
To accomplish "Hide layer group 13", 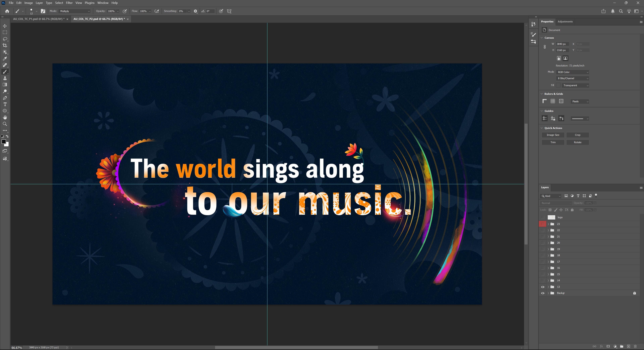I will (543, 287).
